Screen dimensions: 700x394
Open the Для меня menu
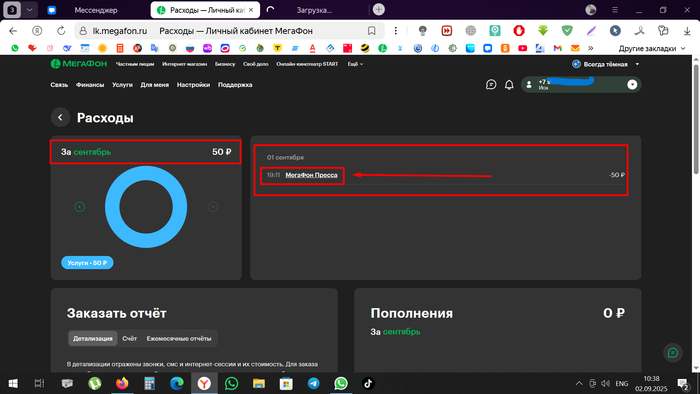(x=154, y=85)
